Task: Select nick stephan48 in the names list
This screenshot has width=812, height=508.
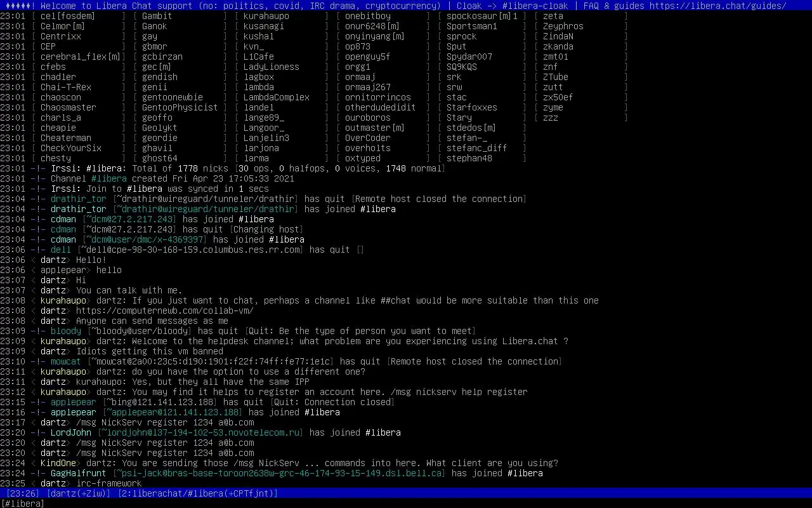Action: point(469,158)
